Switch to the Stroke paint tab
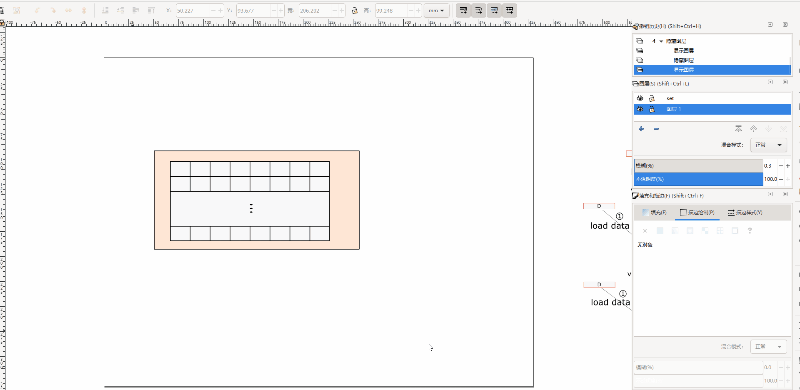Image resolution: width=800 pixels, height=390 pixels. click(x=697, y=212)
